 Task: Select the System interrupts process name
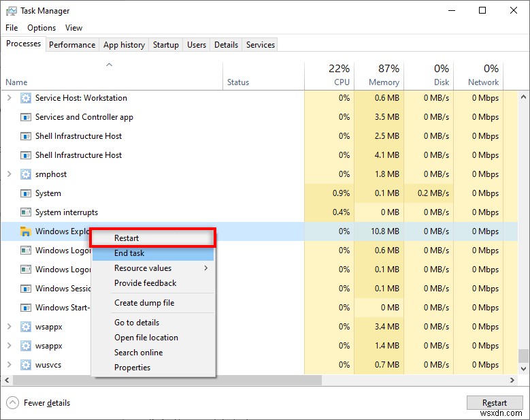click(x=67, y=212)
